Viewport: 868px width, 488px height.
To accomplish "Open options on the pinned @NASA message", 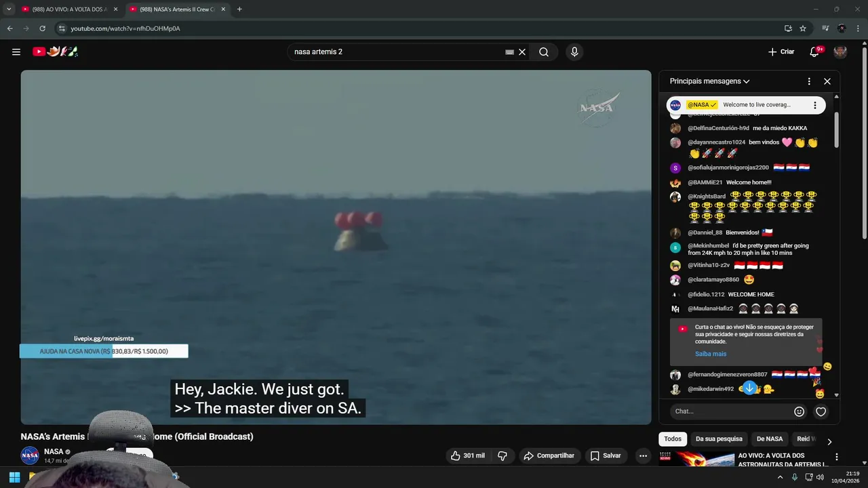I will (x=815, y=105).
